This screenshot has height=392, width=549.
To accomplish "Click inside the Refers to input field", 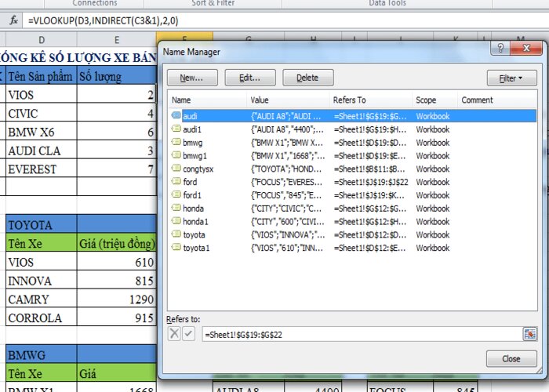I will pos(362,335).
